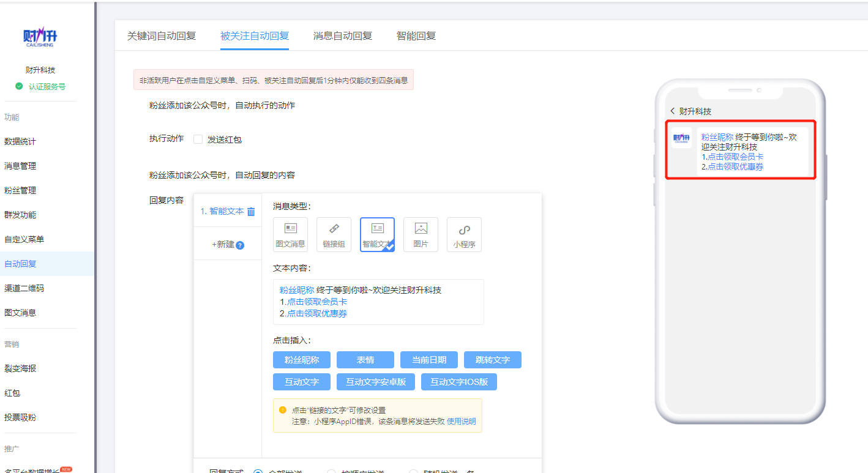Click the 互动文字安卓版 button
Viewport: 868px width, 473px height.
(376, 382)
